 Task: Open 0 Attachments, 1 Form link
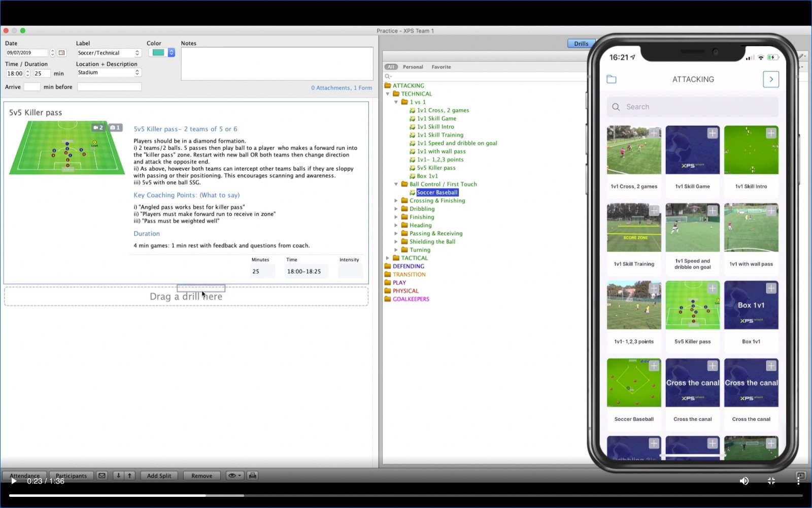pyautogui.click(x=342, y=88)
